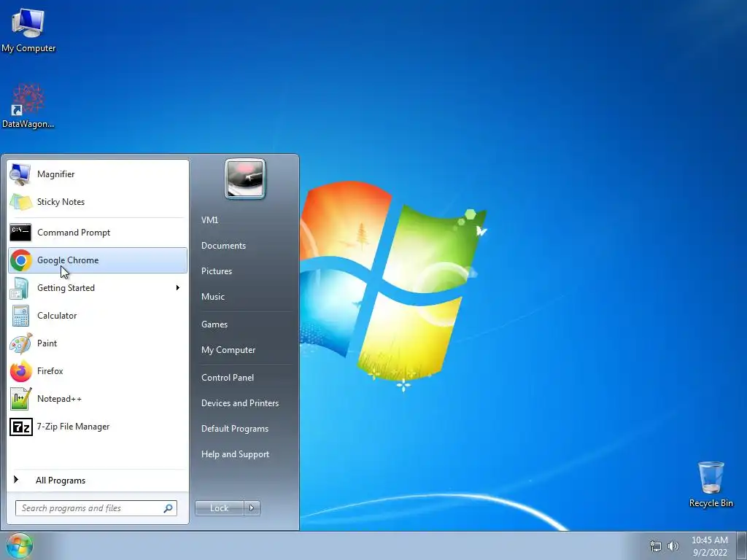Image resolution: width=747 pixels, height=560 pixels.
Task: Click the Sticky Notes text label
Action: (x=61, y=202)
